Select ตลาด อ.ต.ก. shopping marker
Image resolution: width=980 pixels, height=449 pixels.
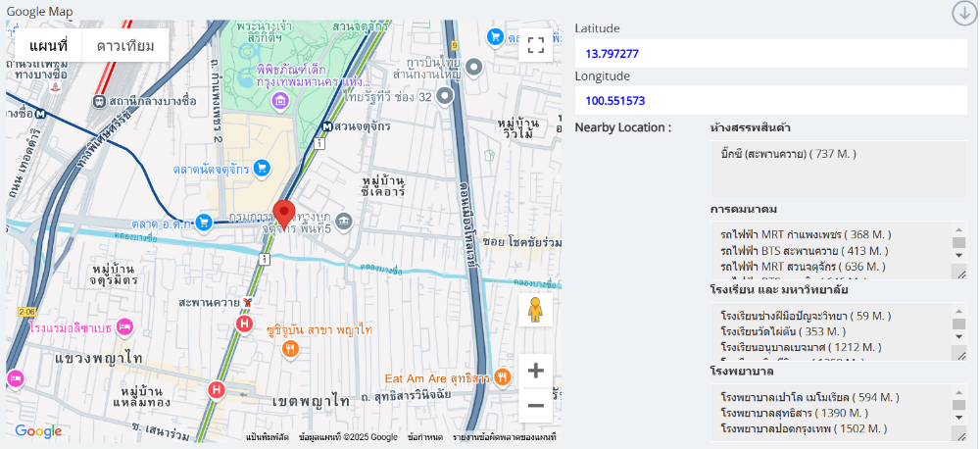pos(203,222)
